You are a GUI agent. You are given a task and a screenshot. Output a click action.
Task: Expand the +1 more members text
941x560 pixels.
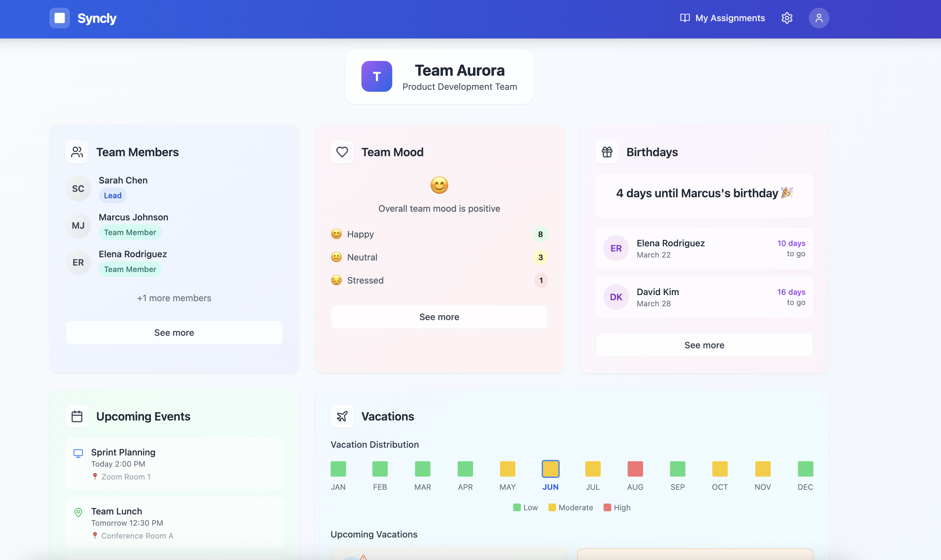[174, 298]
